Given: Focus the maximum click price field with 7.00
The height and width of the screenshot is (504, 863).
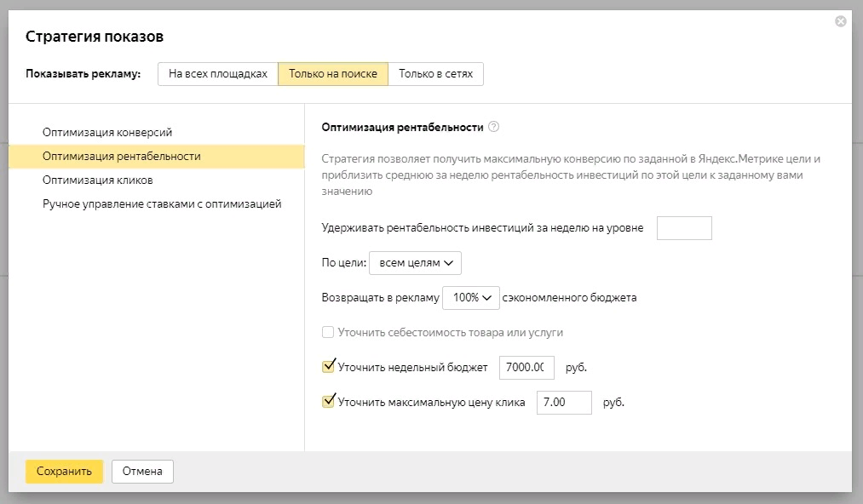Looking at the screenshot, I should (x=563, y=403).
